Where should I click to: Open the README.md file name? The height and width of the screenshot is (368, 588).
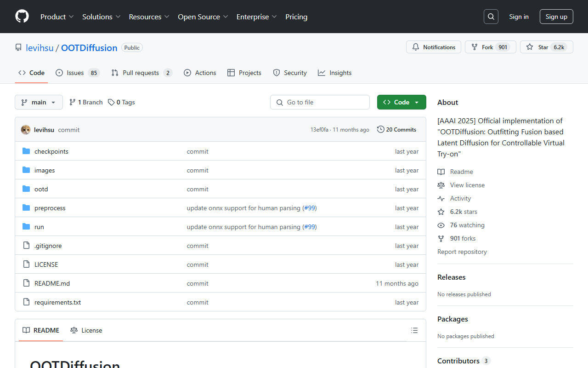tap(52, 283)
